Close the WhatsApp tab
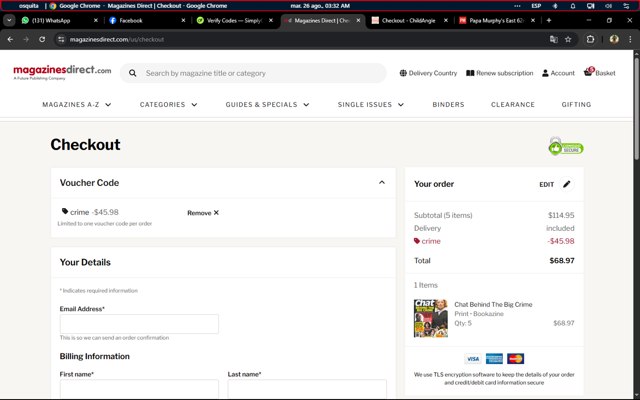Screen dimensions: 640x400 pyautogui.click(x=96, y=20)
